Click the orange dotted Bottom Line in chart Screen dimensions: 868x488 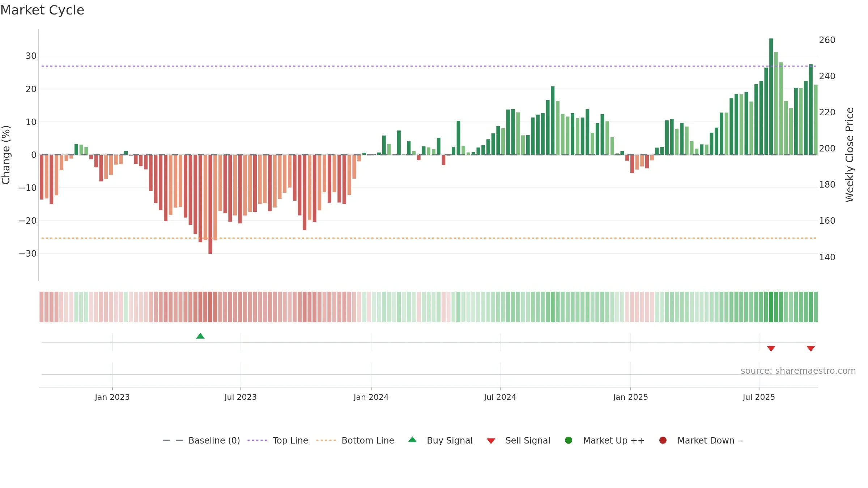429,238
